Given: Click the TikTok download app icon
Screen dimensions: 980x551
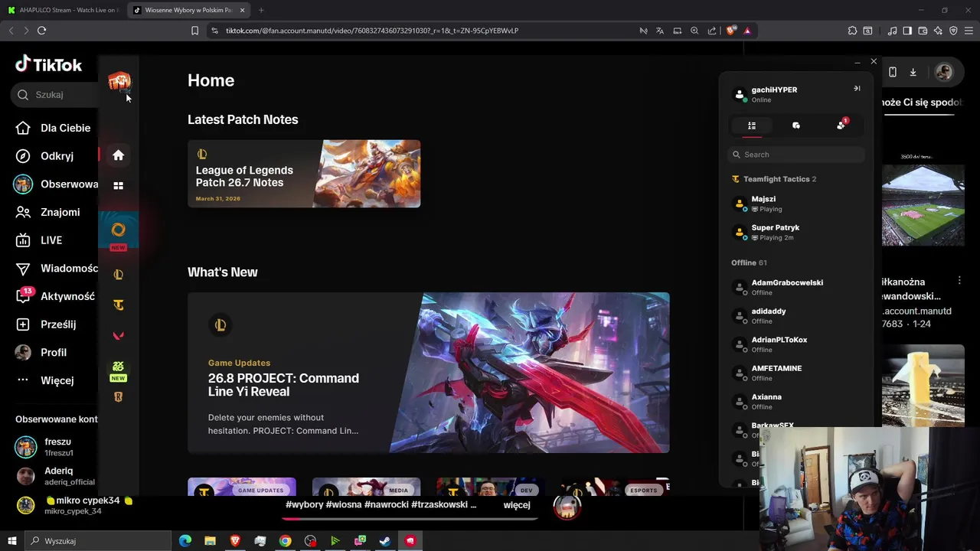Looking at the screenshot, I should click(913, 72).
